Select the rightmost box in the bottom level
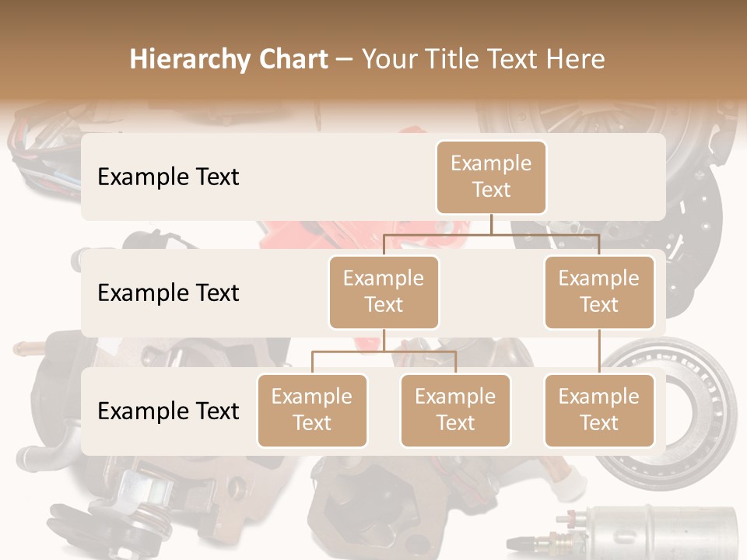This screenshot has width=747, height=560. click(598, 410)
